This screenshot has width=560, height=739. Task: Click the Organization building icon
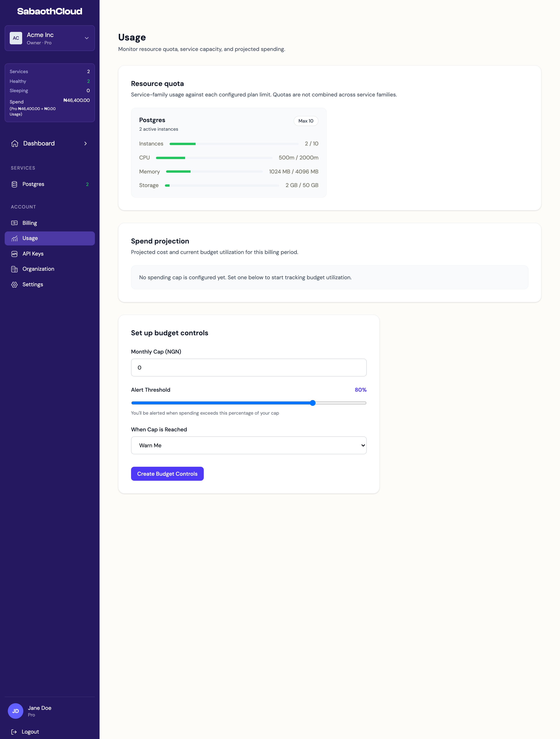[x=14, y=269]
